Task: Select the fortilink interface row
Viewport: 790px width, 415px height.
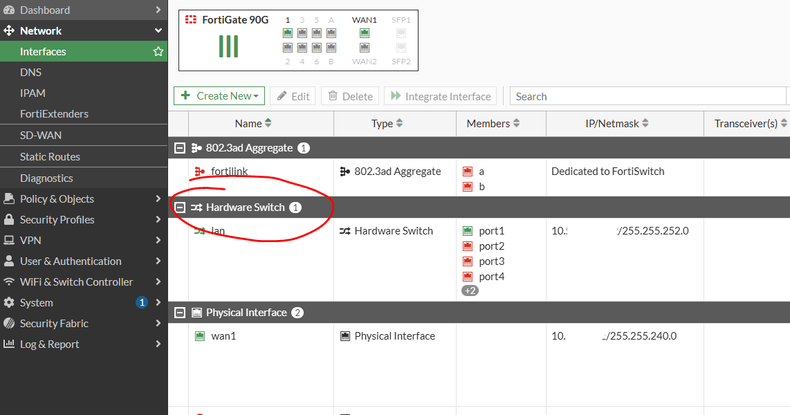Action: (x=479, y=178)
